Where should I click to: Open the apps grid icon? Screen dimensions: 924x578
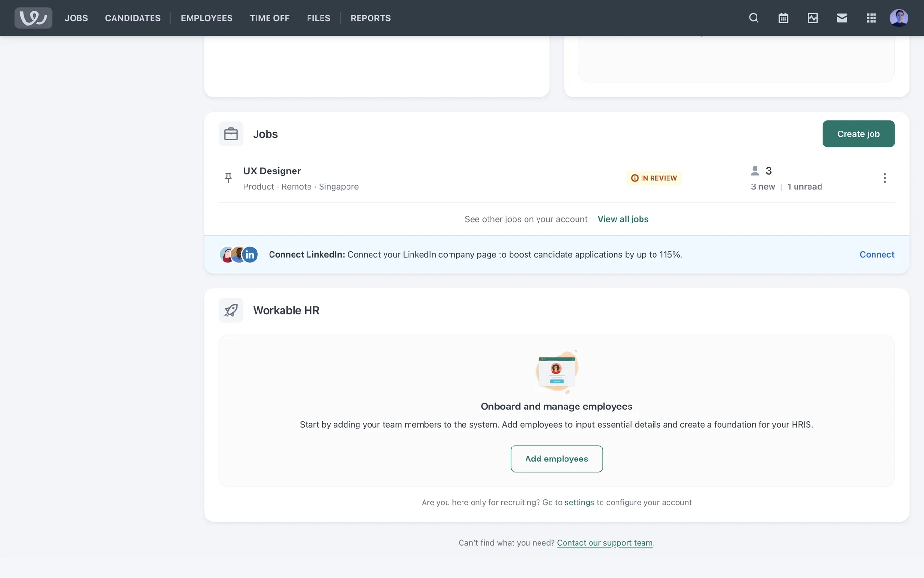pyautogui.click(x=871, y=18)
